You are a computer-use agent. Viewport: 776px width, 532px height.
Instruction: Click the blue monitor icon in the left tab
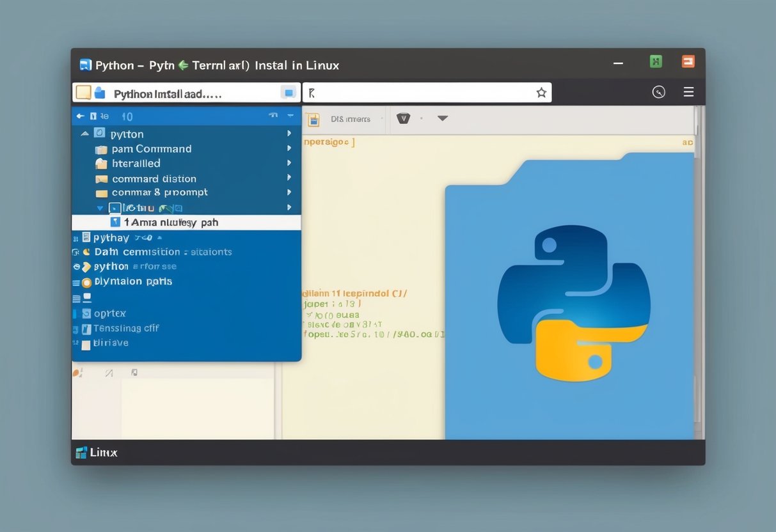tap(289, 93)
